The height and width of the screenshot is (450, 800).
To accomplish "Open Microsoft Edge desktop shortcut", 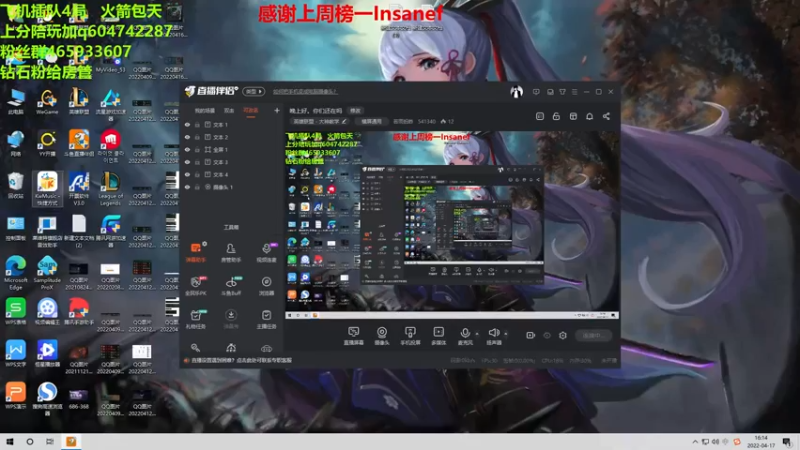I will coord(16,273).
